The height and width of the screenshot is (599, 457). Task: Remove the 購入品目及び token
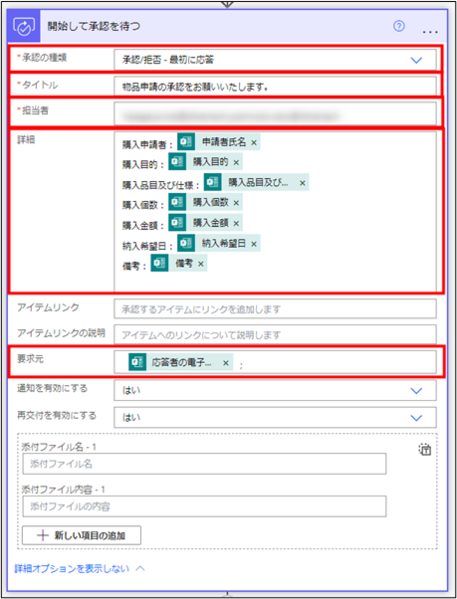pyautogui.click(x=302, y=183)
